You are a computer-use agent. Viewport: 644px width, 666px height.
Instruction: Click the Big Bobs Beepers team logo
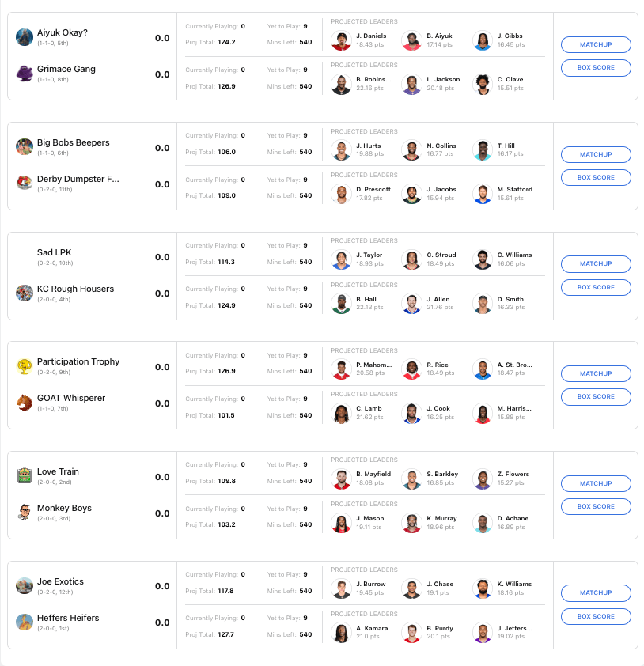coord(25,147)
